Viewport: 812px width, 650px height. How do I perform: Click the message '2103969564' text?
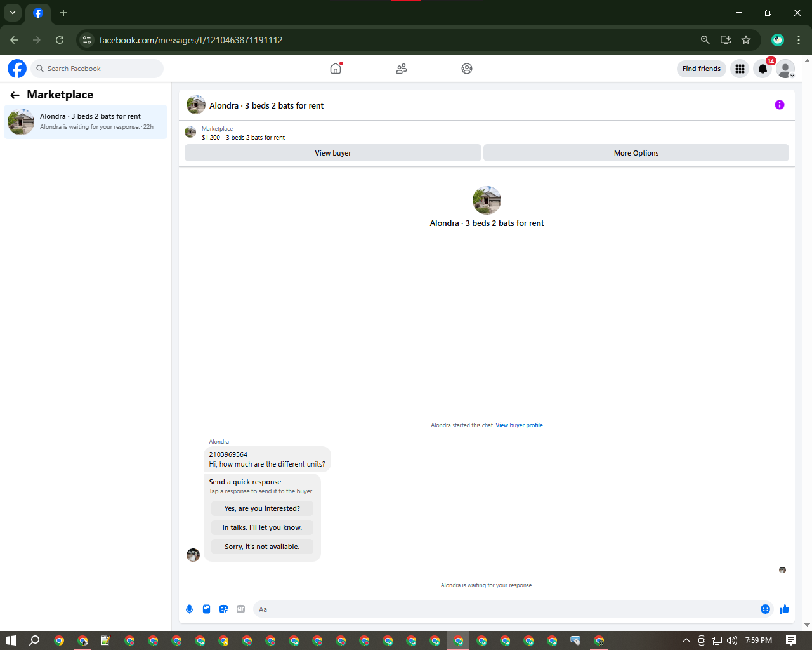click(228, 454)
